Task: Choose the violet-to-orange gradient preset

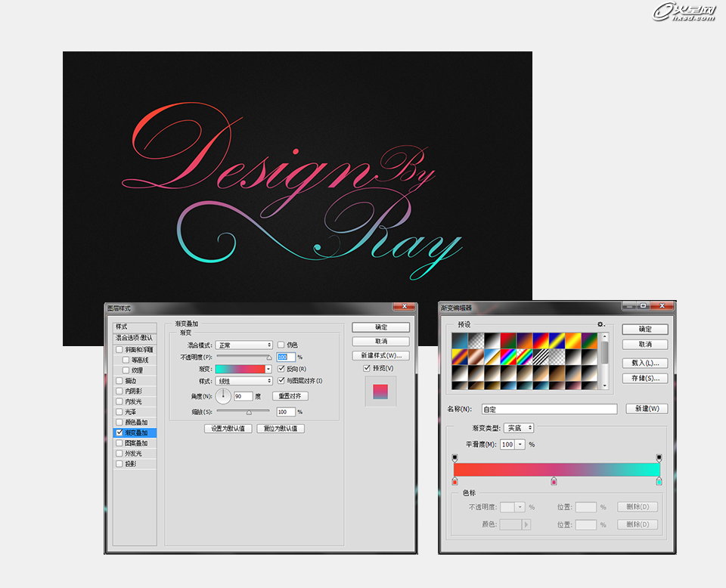Action: click(525, 341)
